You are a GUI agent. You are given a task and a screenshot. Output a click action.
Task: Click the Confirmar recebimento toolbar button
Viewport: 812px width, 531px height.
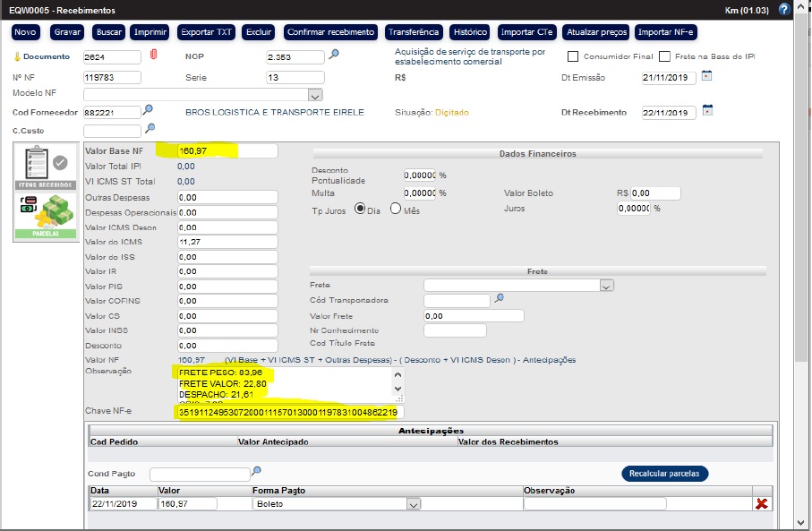tap(330, 32)
